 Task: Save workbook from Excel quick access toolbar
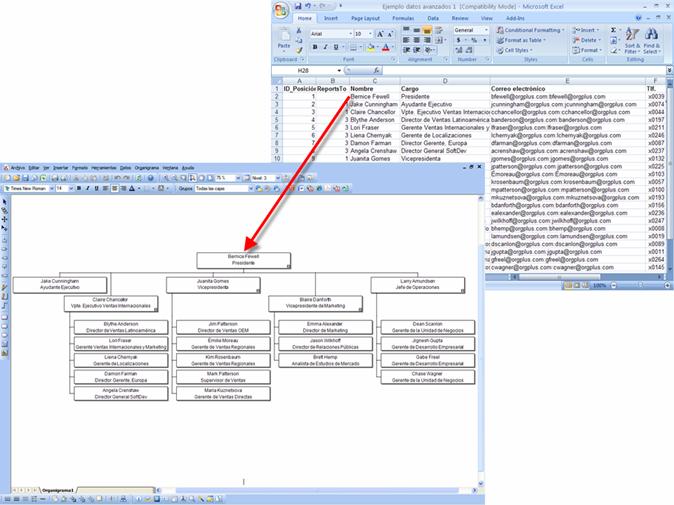coord(298,6)
